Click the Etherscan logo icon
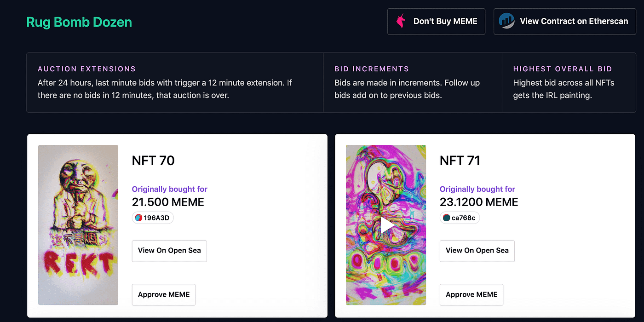644x322 pixels. pyautogui.click(x=507, y=21)
